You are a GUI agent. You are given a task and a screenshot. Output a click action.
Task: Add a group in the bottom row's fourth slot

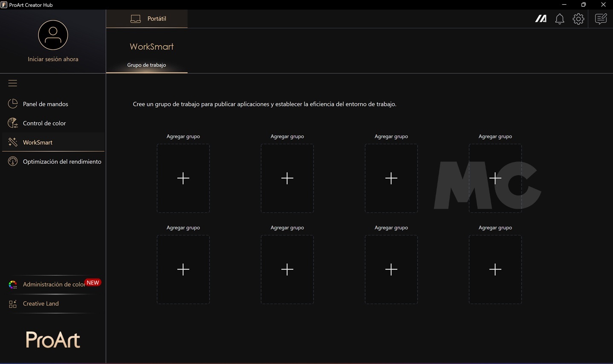point(495,269)
